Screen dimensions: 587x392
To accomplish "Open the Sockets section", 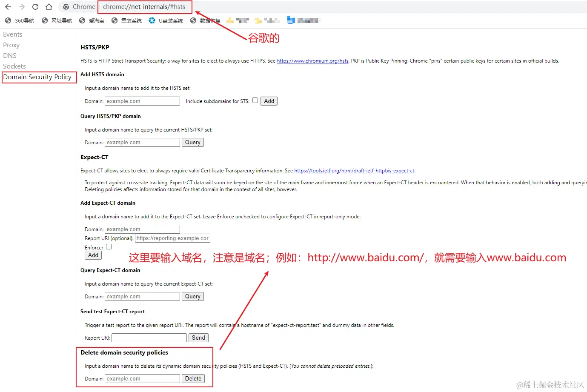I will [14, 66].
